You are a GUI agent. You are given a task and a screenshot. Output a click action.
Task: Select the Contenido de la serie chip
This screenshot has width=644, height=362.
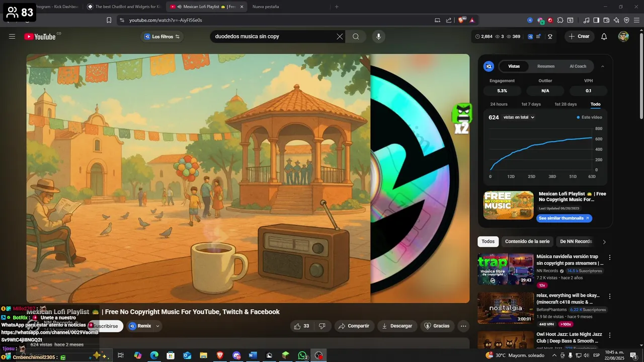(x=527, y=241)
